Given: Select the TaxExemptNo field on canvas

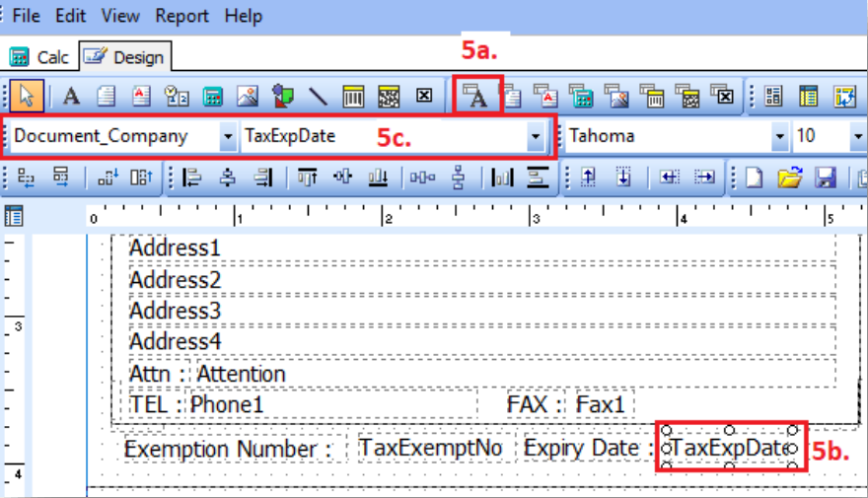Looking at the screenshot, I should tap(430, 448).
